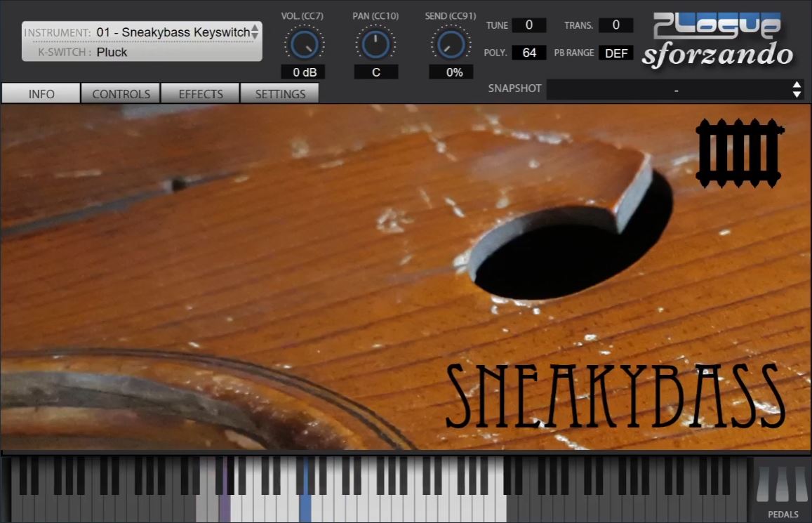
Task: Click the POLY 64 value field
Action: (528, 53)
